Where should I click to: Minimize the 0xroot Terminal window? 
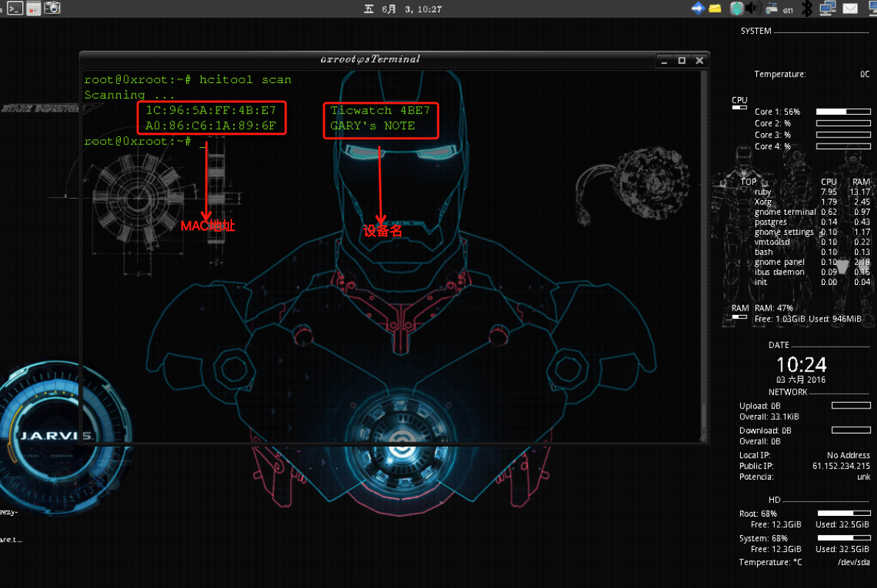point(664,60)
